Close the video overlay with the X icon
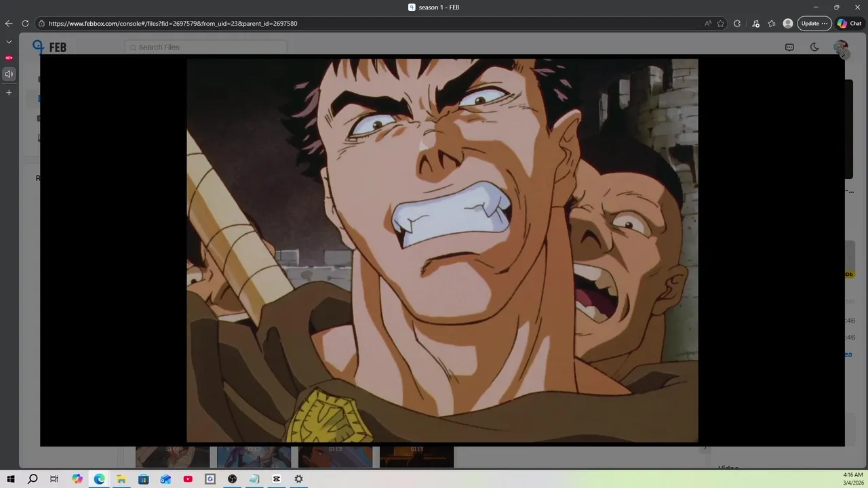This screenshot has width=868, height=488. click(x=844, y=55)
